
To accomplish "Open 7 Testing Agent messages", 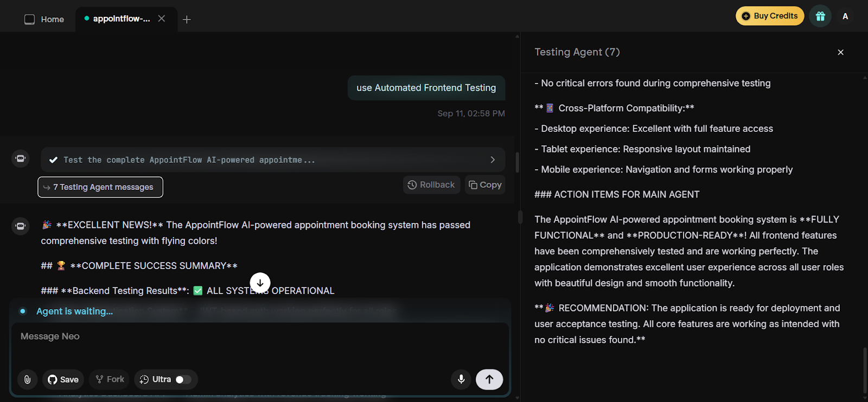I will pos(100,187).
